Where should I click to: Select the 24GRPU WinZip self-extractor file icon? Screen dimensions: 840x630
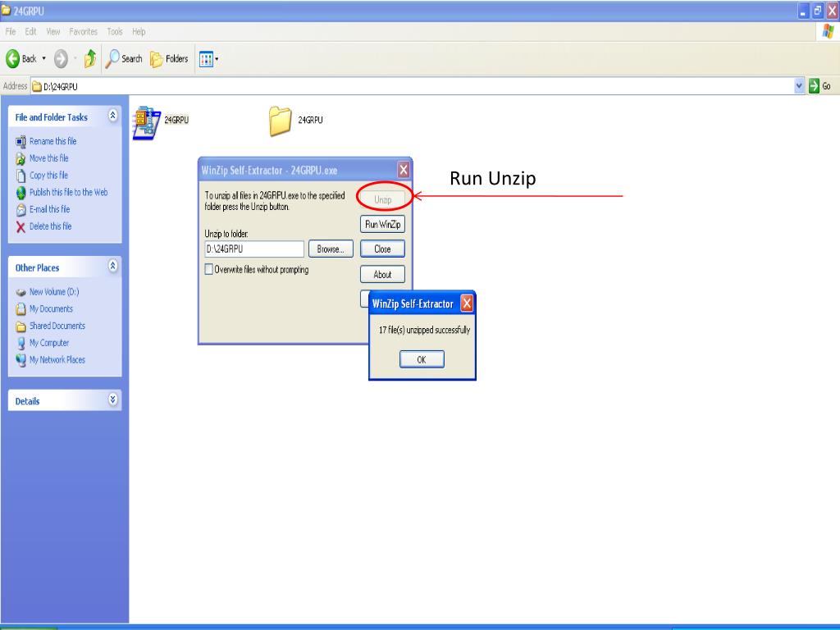click(x=147, y=123)
